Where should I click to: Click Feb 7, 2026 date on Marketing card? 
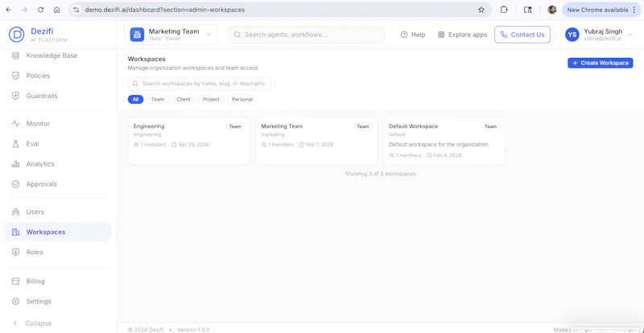tap(320, 145)
